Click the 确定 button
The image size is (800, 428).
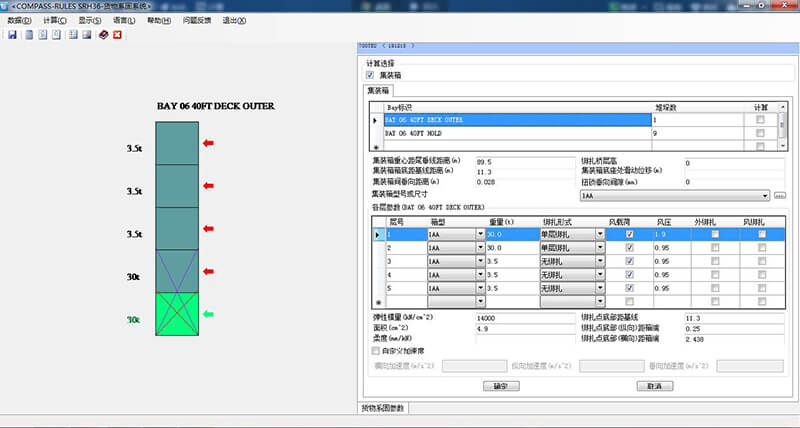pos(501,386)
